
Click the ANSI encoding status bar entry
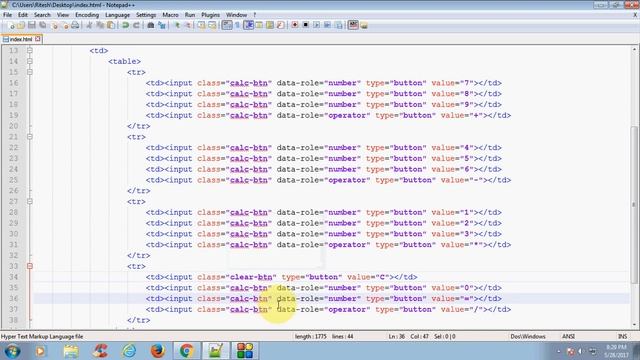[568, 337]
